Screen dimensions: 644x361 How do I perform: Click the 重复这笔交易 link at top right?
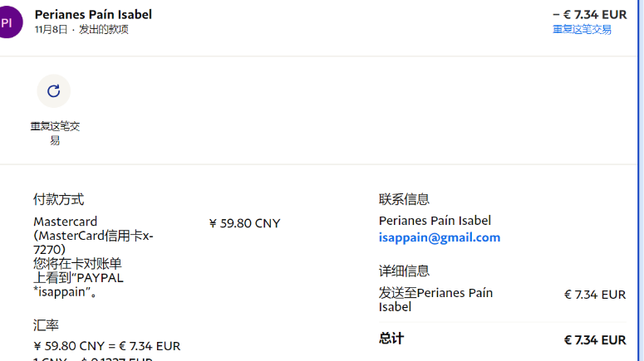(582, 30)
